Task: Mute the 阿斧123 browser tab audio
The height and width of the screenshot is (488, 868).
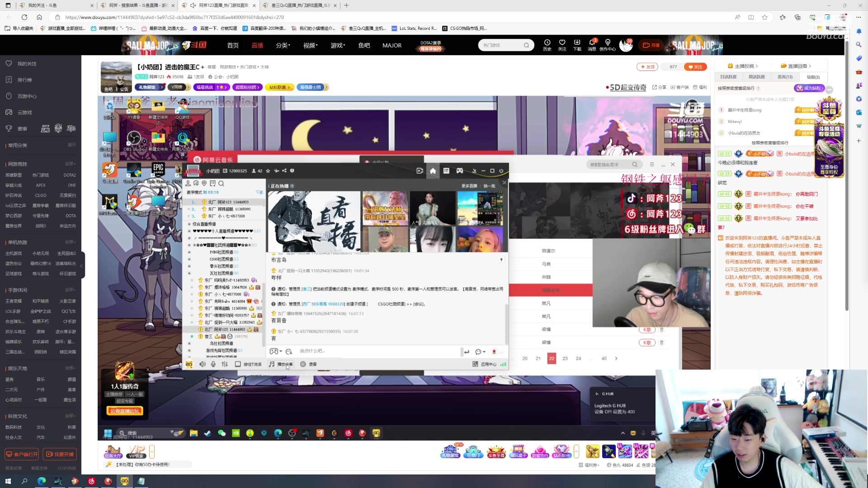Action: (x=193, y=5)
